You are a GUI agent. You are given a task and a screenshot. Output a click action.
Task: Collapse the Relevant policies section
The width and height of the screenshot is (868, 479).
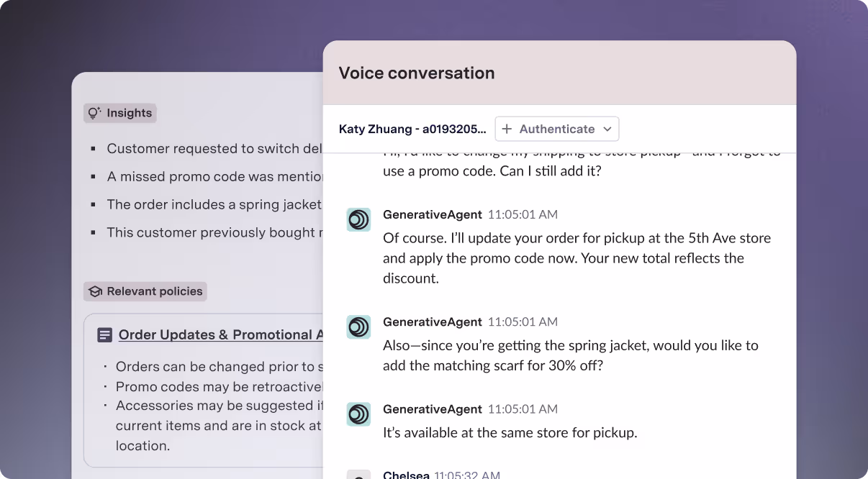145,291
